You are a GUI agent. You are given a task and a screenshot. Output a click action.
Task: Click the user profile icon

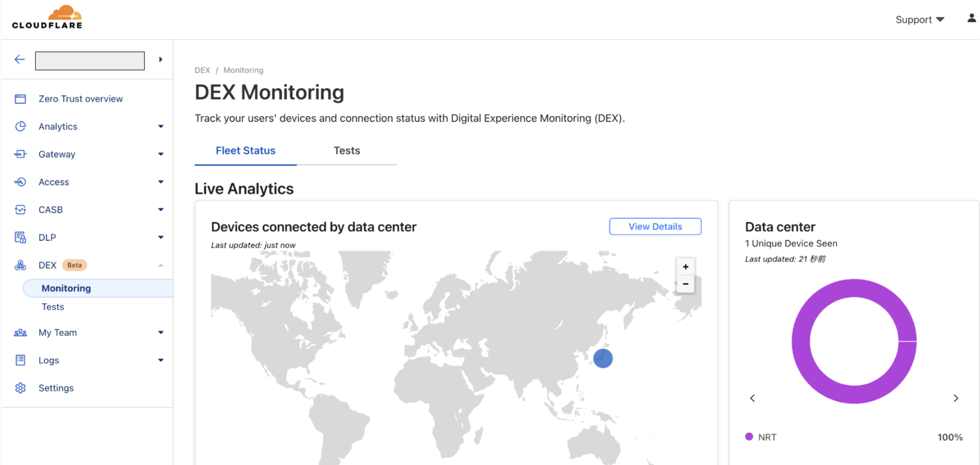click(971, 18)
